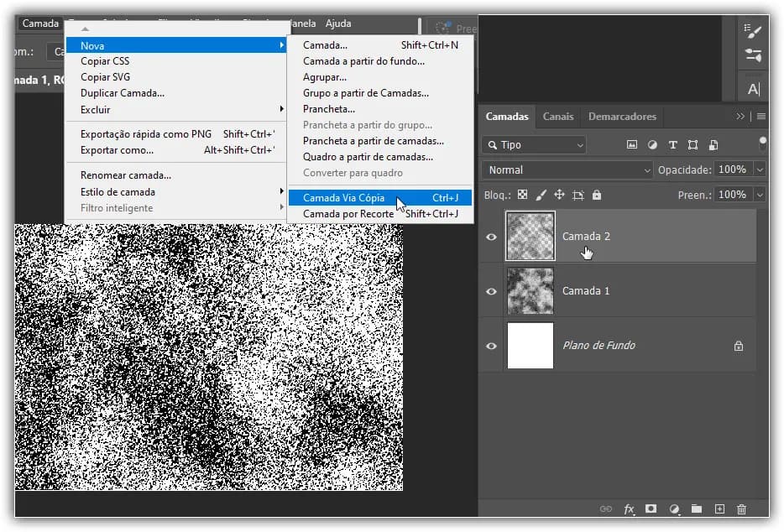Expand the Estilo de camada submenu
Image resolution: width=784 pixels, height=532 pixels.
175,192
